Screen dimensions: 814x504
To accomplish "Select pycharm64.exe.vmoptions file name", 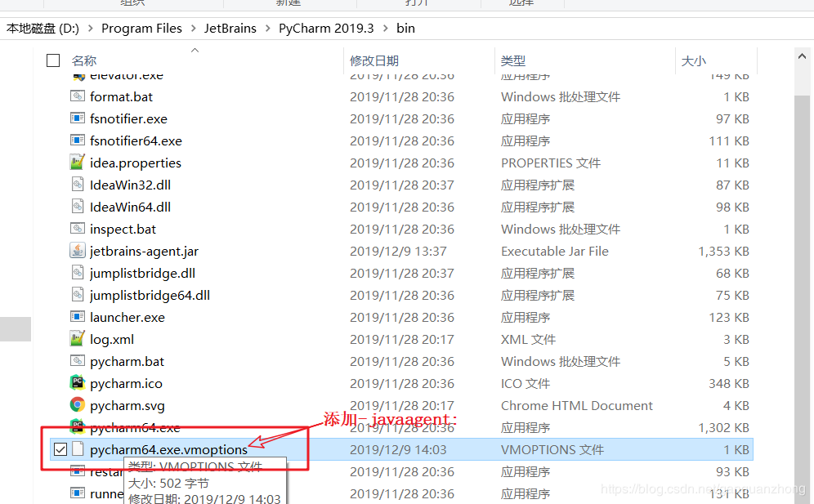I will (x=168, y=449).
